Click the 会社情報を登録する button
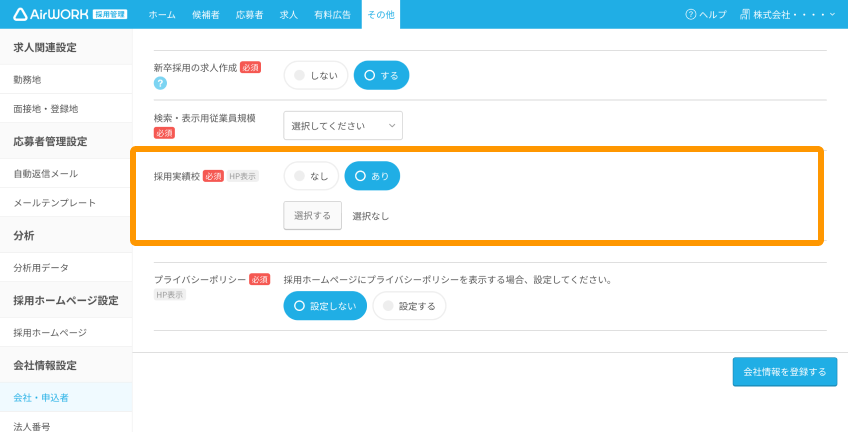 pos(785,371)
